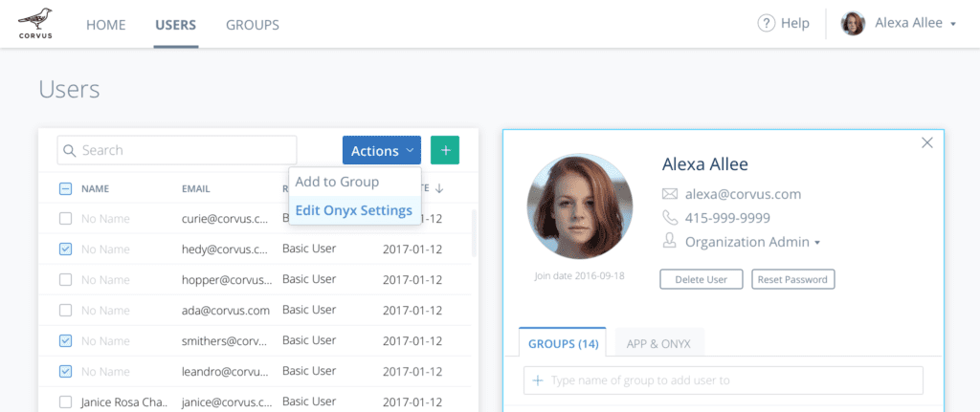Click the Reset Password button
This screenshot has width=980, height=412.
tap(792, 280)
